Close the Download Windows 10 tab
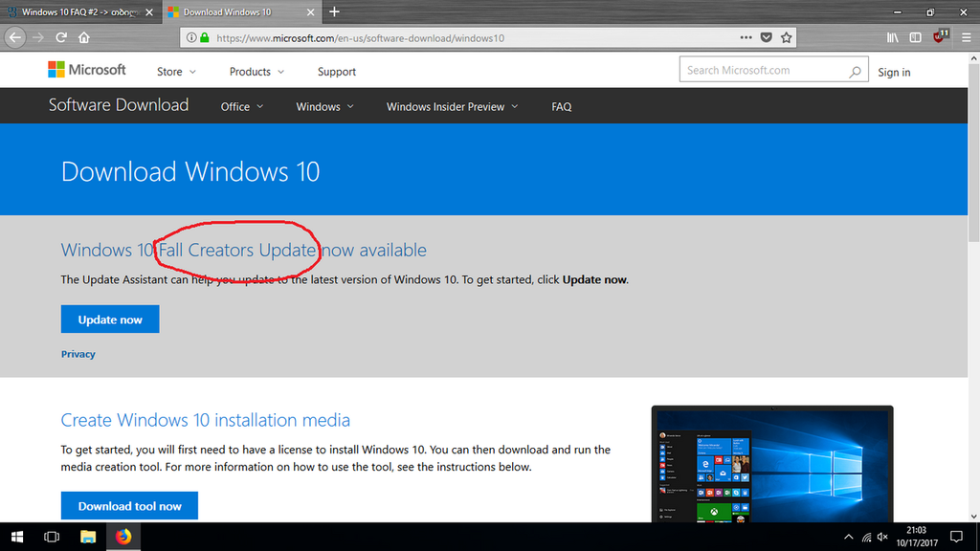 point(311,11)
